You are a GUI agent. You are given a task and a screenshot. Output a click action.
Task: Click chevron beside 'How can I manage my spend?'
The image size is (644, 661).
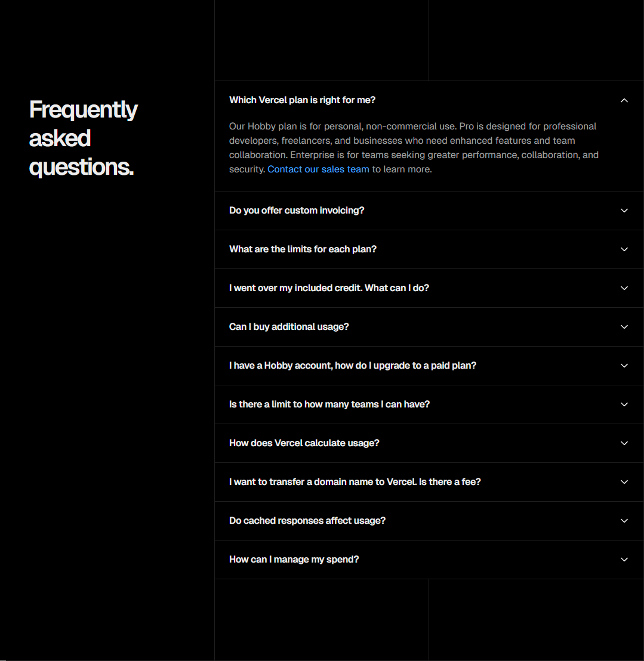pyautogui.click(x=624, y=560)
